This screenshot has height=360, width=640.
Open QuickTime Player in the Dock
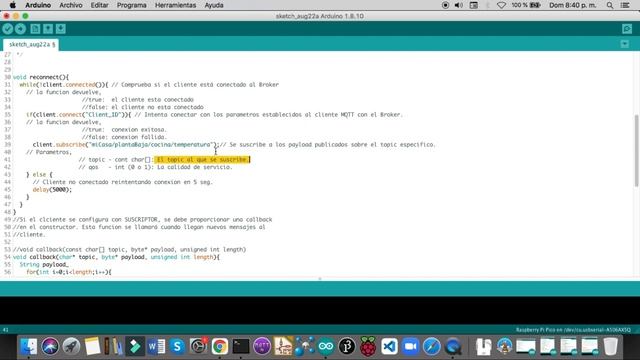click(453, 347)
